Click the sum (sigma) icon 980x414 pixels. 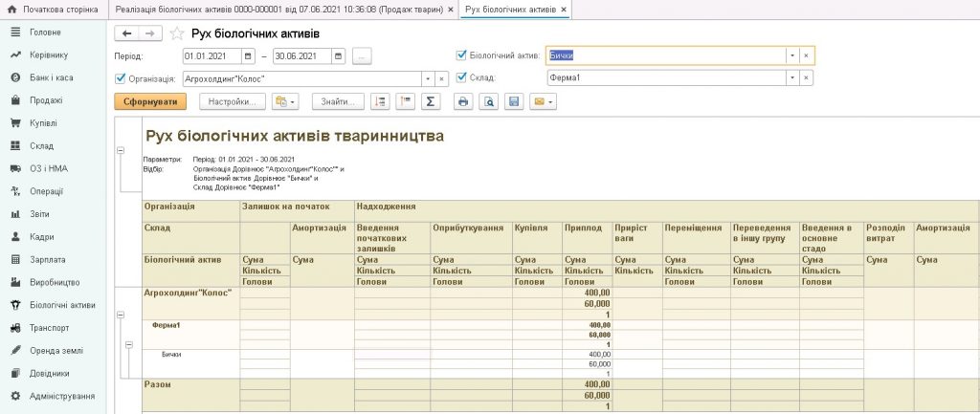pos(431,101)
